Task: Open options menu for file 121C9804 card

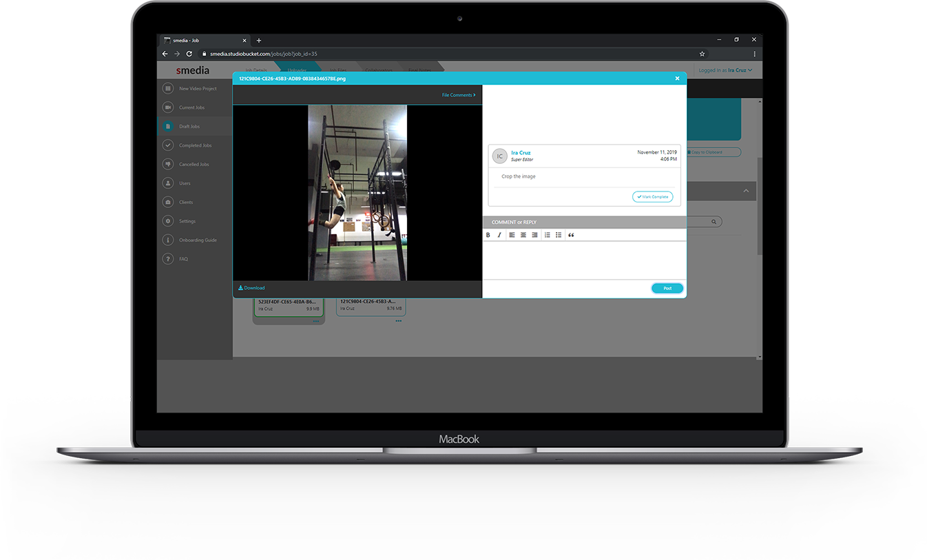Action: (398, 321)
